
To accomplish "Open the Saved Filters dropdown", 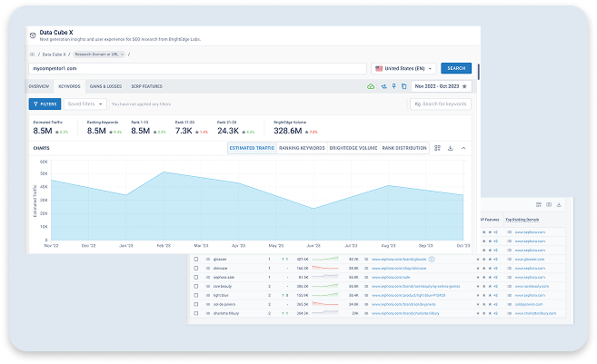I will (x=85, y=103).
